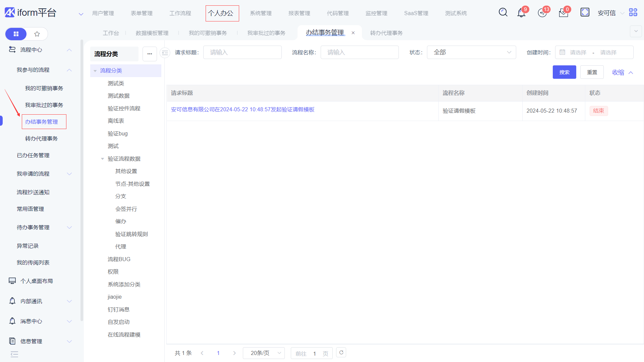Open the 安可信息有限公司 request title link
Viewport: 644px width, 362px height.
[x=243, y=110]
